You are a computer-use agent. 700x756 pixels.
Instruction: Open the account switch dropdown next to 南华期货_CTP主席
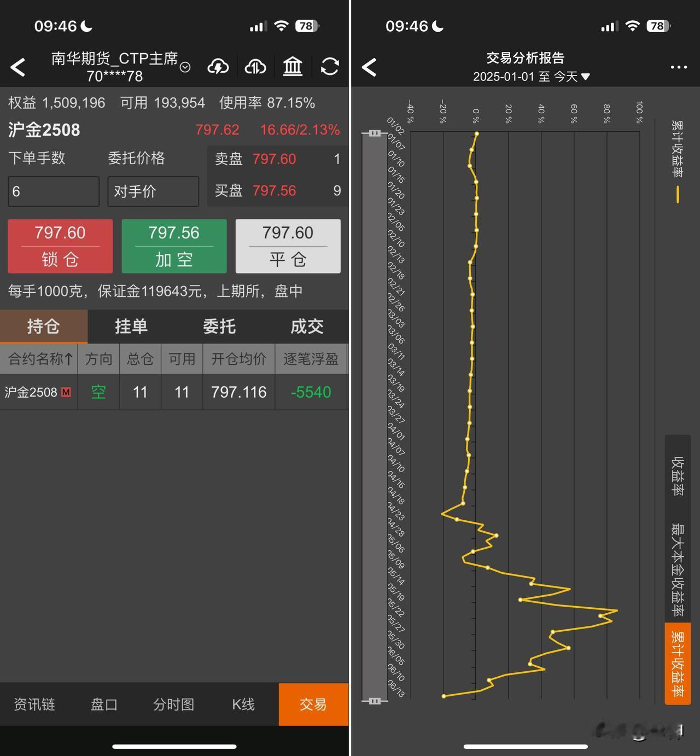tap(185, 67)
